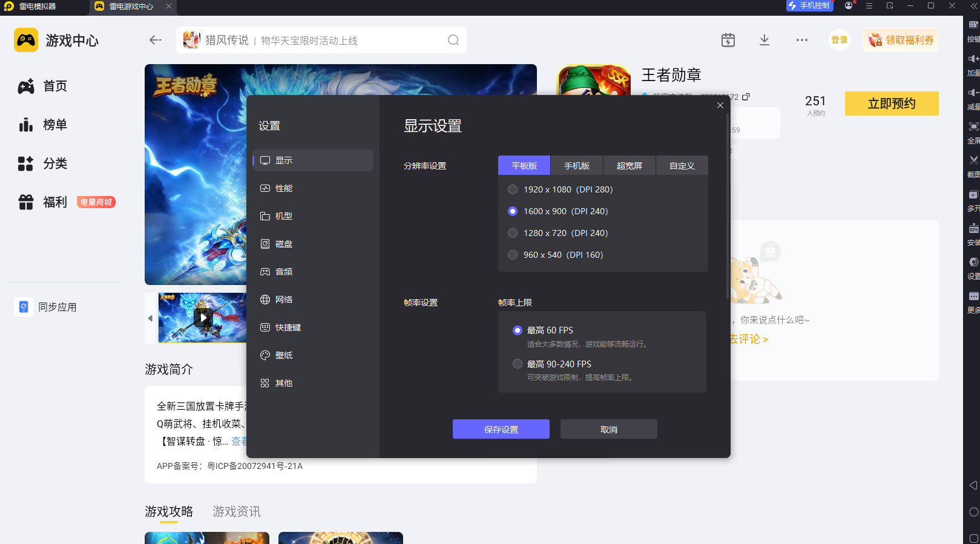Open the 音频 audio settings
This screenshot has width=980, height=544.
pos(313,272)
